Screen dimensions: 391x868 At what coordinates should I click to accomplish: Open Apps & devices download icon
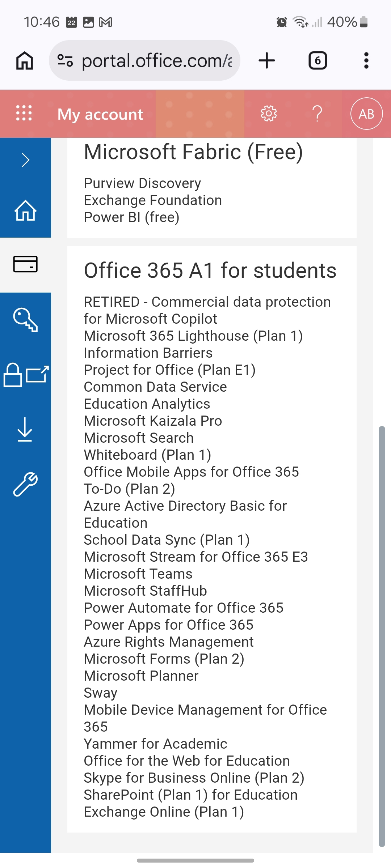[x=25, y=430]
